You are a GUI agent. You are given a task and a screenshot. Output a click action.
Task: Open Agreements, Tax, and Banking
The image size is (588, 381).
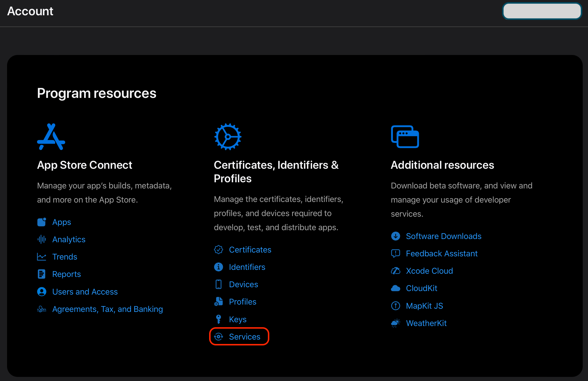(107, 309)
